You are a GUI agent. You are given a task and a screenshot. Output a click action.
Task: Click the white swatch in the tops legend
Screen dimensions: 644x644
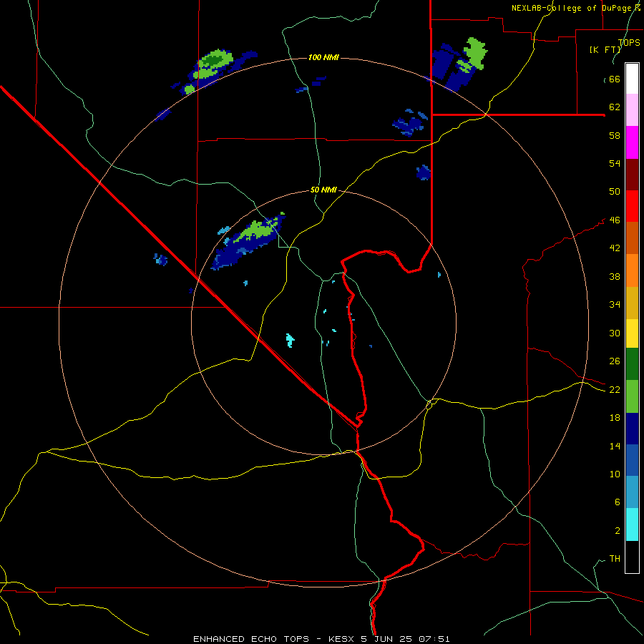pyautogui.click(x=632, y=79)
